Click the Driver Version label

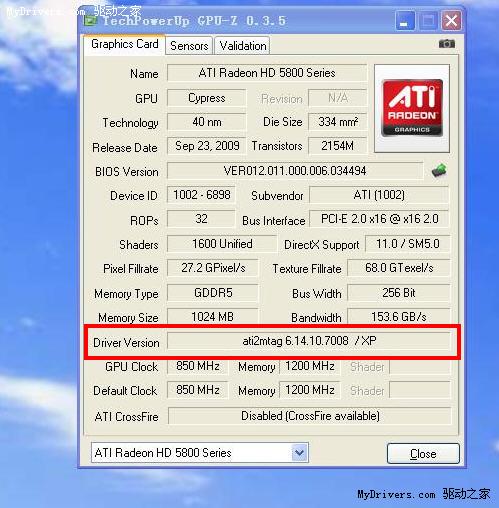click(x=126, y=343)
